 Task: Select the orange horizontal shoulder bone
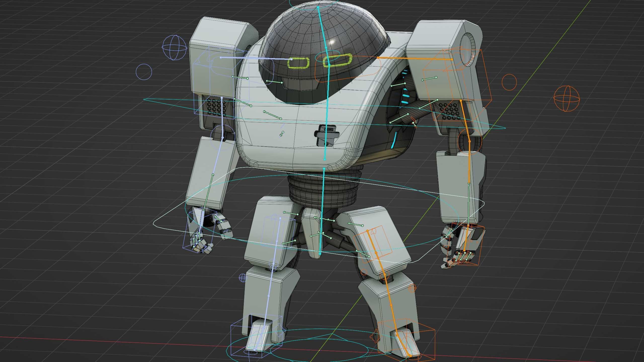click(415, 59)
